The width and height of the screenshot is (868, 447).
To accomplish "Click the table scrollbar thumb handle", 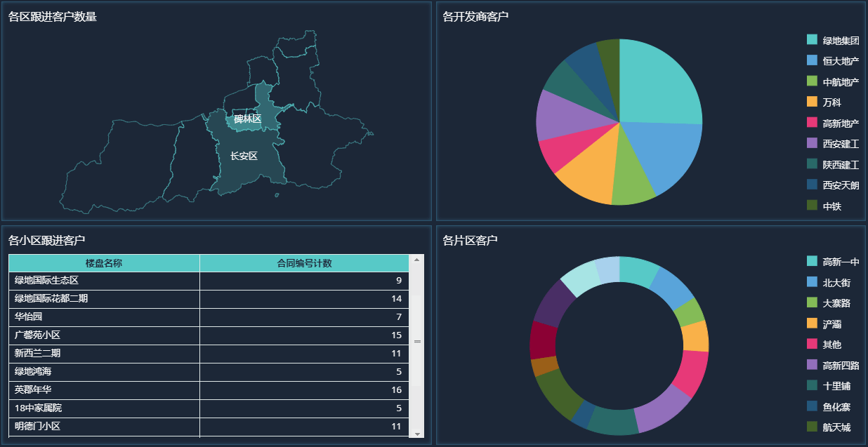I will point(417,342).
